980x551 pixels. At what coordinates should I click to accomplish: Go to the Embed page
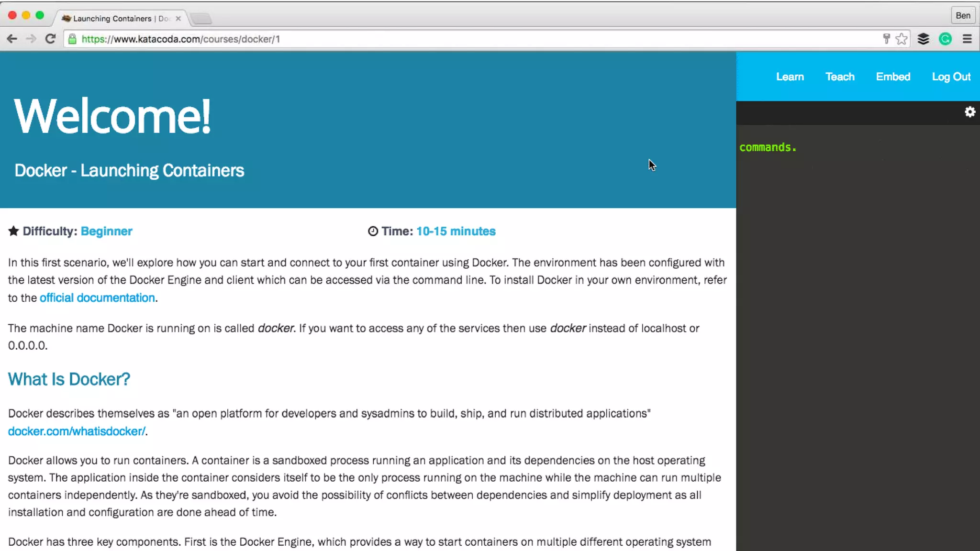click(893, 77)
